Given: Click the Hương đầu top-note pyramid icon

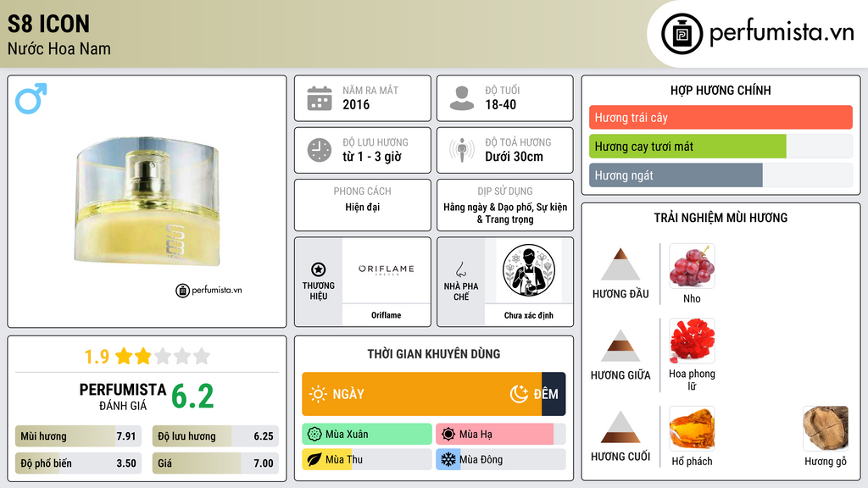Looking at the screenshot, I should click(620, 264).
